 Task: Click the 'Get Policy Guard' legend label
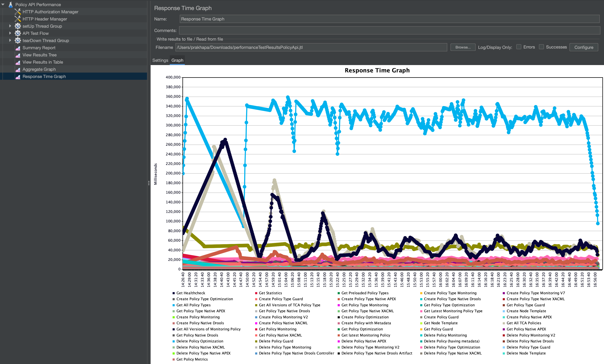click(438, 329)
